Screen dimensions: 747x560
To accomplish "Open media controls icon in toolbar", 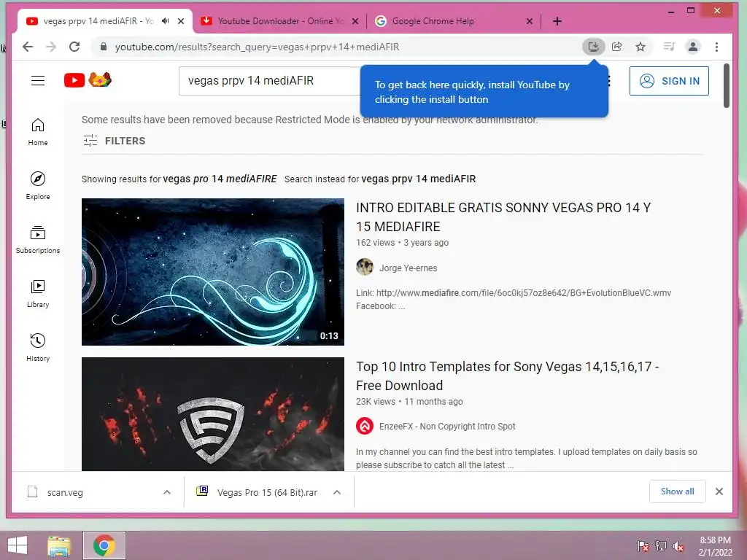I will (669, 47).
